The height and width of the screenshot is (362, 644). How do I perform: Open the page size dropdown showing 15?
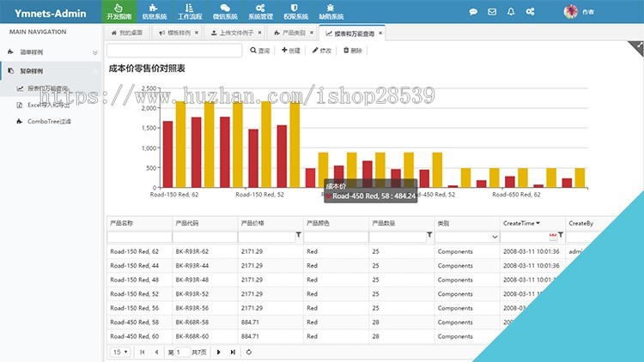(120, 353)
